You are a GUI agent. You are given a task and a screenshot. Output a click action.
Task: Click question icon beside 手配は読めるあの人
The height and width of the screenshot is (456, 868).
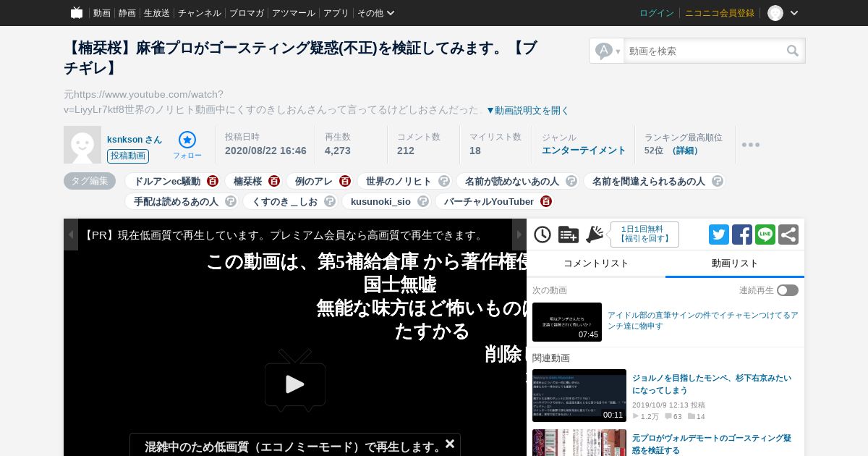(231, 201)
